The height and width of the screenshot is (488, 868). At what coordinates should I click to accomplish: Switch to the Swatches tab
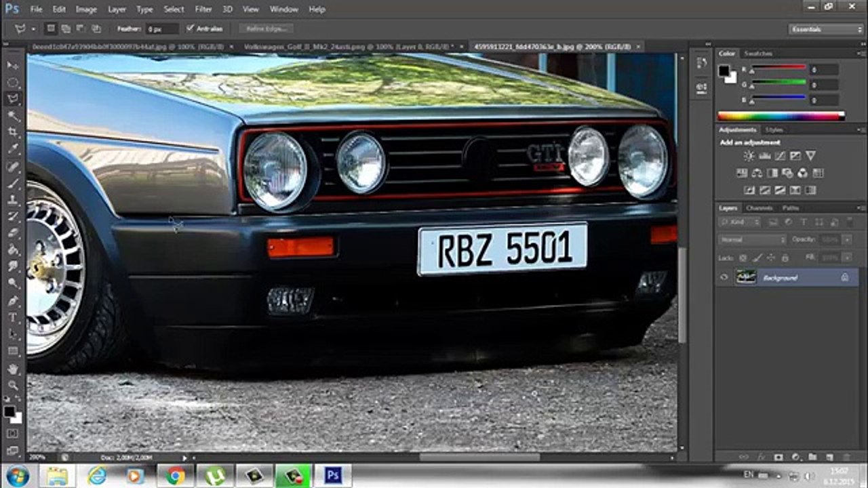pyautogui.click(x=757, y=54)
